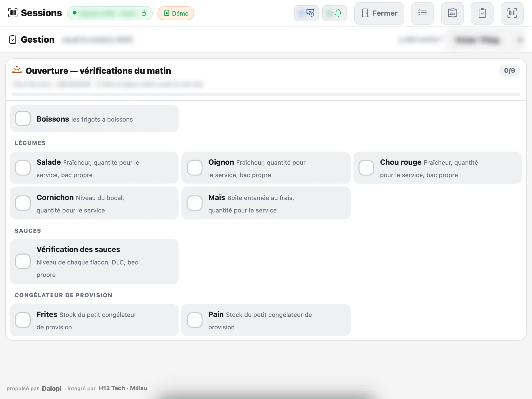Click the sunrise icon beside Ouverture
Screen dimensions: 532x399
(x=17, y=70)
